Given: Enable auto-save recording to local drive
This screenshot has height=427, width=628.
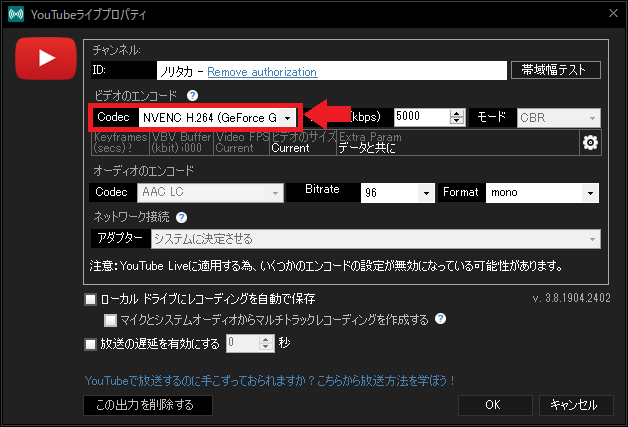Looking at the screenshot, I should pos(91,299).
